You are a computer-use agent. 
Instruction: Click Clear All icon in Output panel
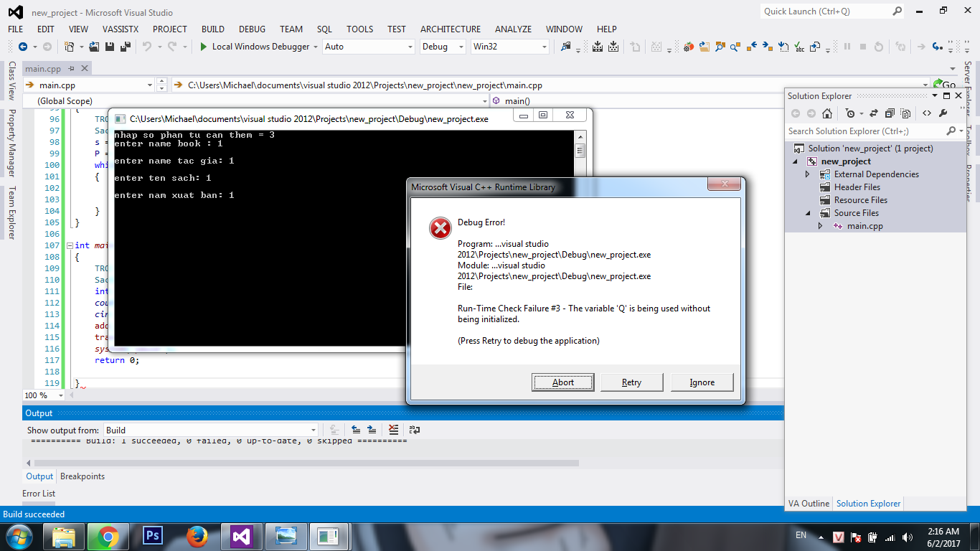(393, 430)
